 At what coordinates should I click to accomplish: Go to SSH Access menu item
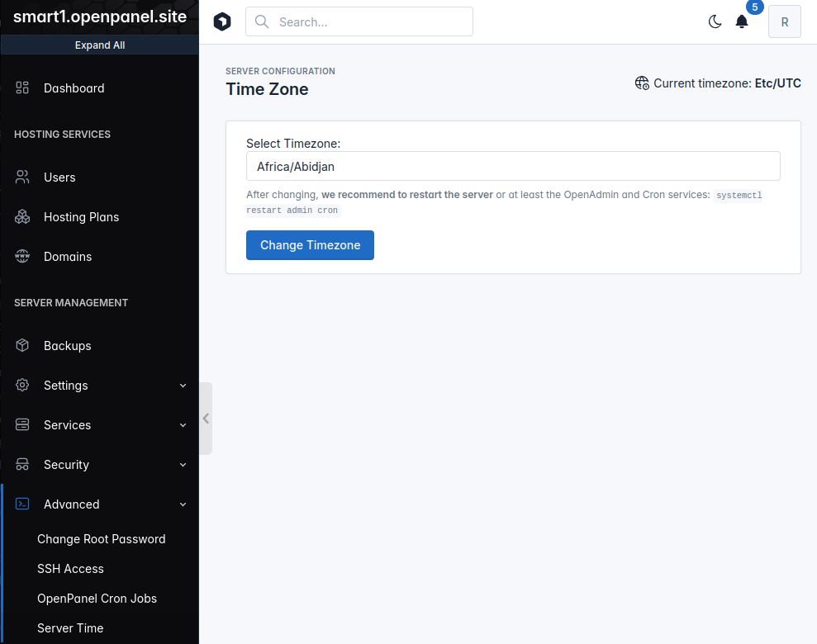(x=70, y=569)
